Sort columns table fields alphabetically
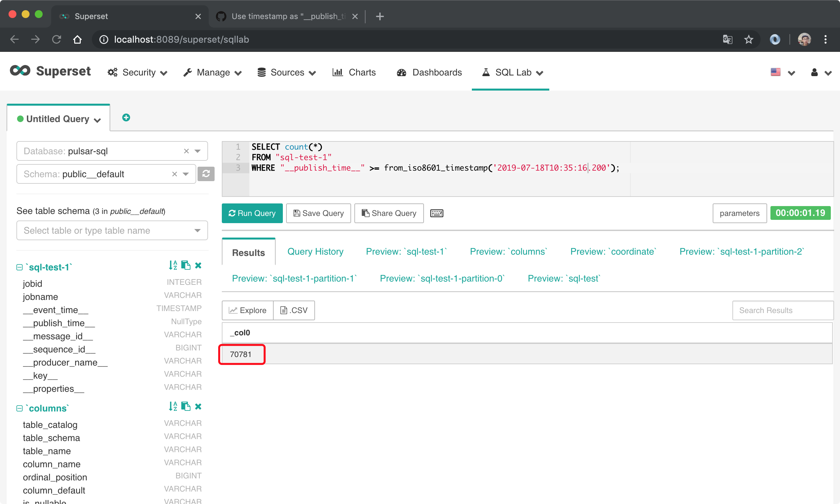 (x=173, y=406)
